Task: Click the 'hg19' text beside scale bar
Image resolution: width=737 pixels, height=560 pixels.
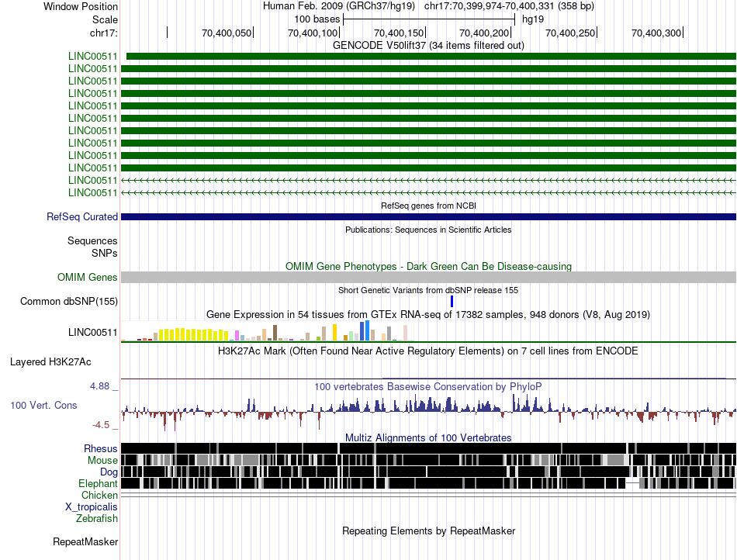Action: click(533, 19)
